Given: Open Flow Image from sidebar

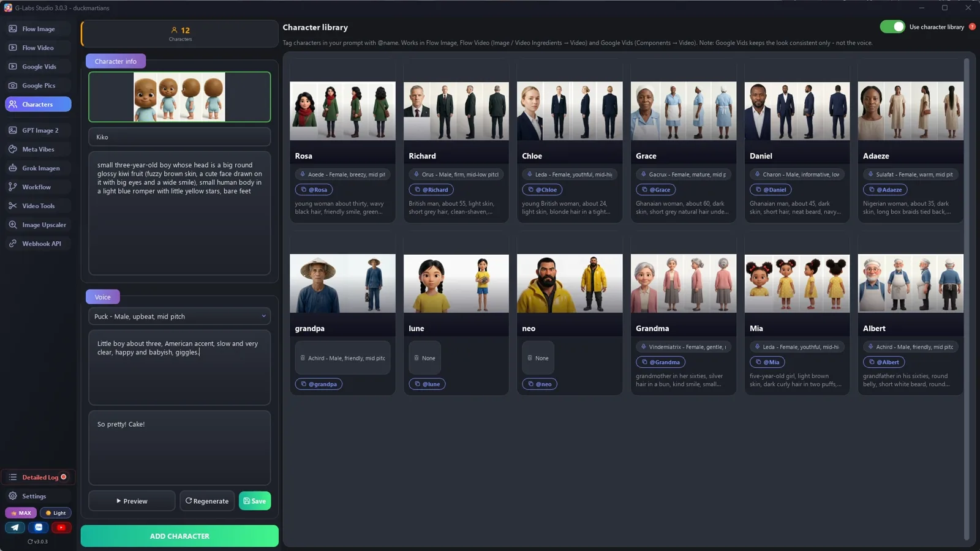Looking at the screenshot, I should (x=38, y=29).
